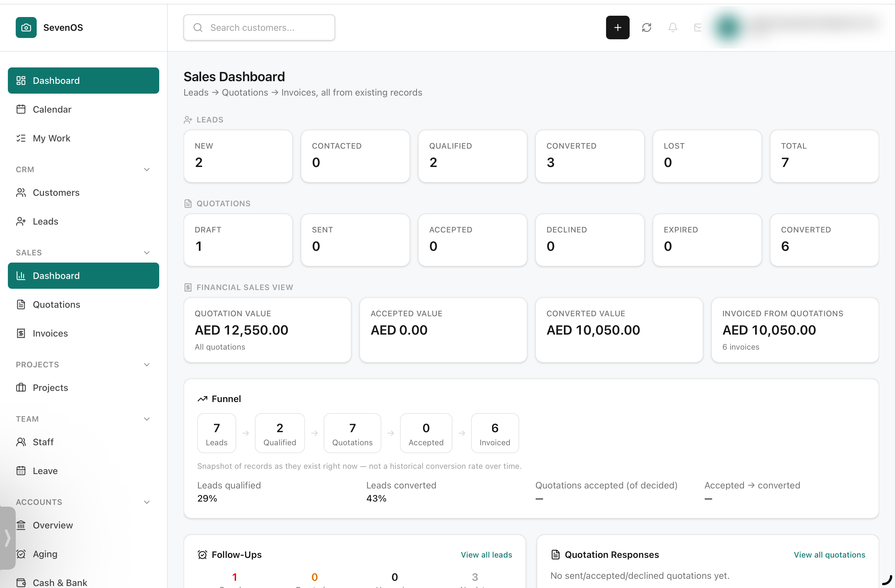Click the My Work checklist icon
Screen dimensions: 895x588
(x=21, y=138)
